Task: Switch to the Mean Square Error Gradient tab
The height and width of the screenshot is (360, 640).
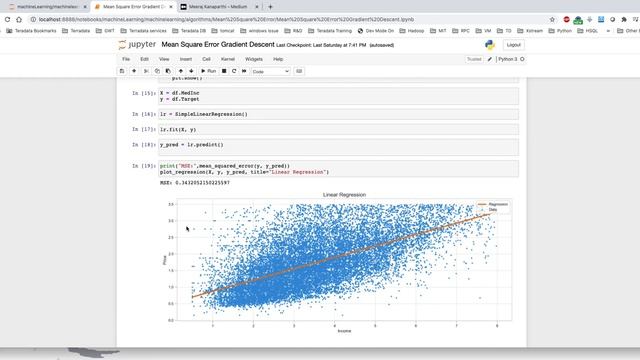Action: pos(133,7)
